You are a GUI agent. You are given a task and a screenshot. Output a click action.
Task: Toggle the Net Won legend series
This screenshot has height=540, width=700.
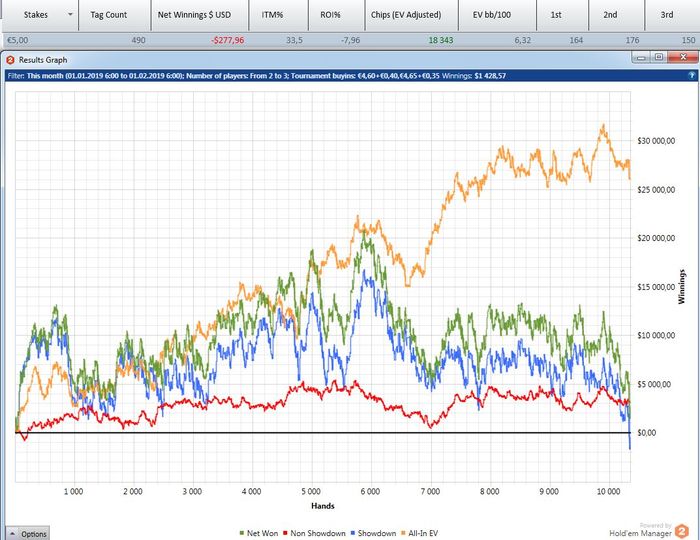point(258,533)
